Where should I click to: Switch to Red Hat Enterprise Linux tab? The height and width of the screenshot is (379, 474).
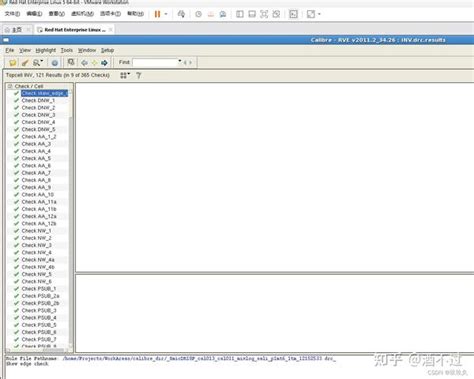coord(75,30)
